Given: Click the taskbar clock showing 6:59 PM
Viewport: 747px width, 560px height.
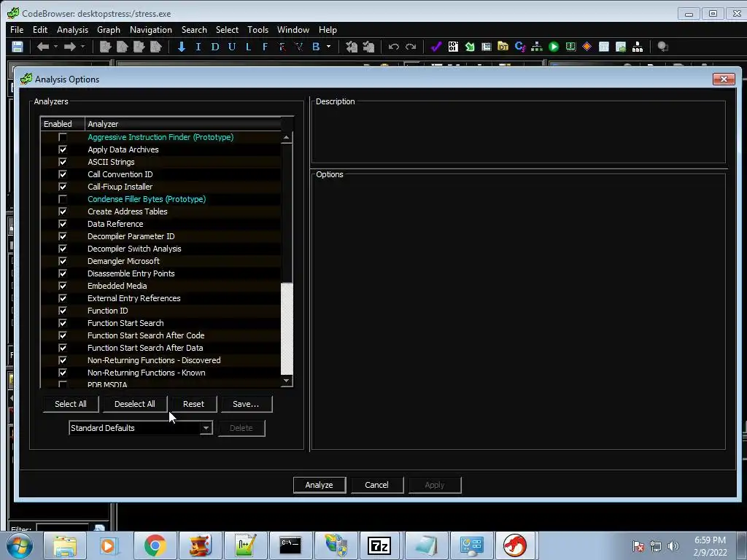Looking at the screenshot, I should click(710, 546).
